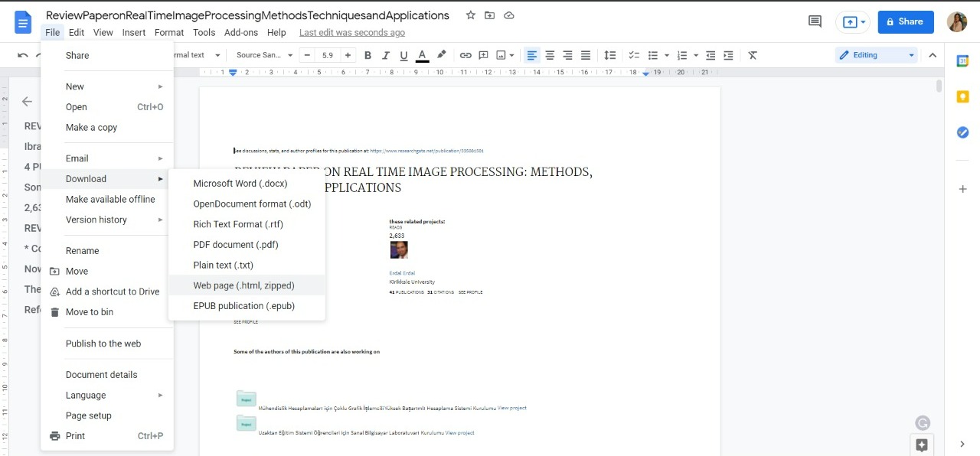Download as PDF document (.pdf)
This screenshot has width=980, height=456.
tap(247, 245)
